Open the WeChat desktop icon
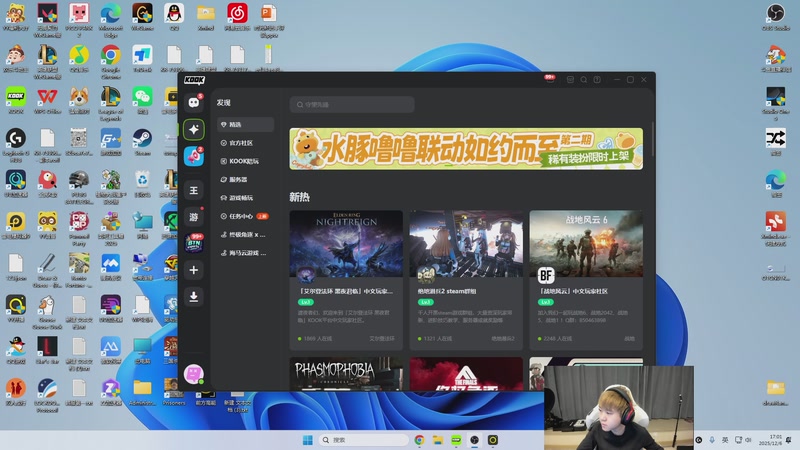 [x=142, y=100]
